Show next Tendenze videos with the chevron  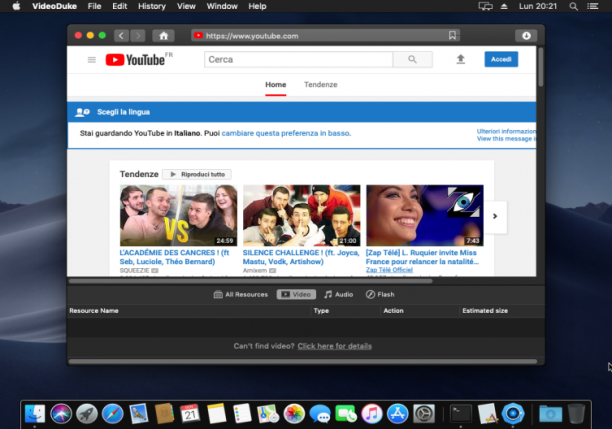(x=495, y=216)
